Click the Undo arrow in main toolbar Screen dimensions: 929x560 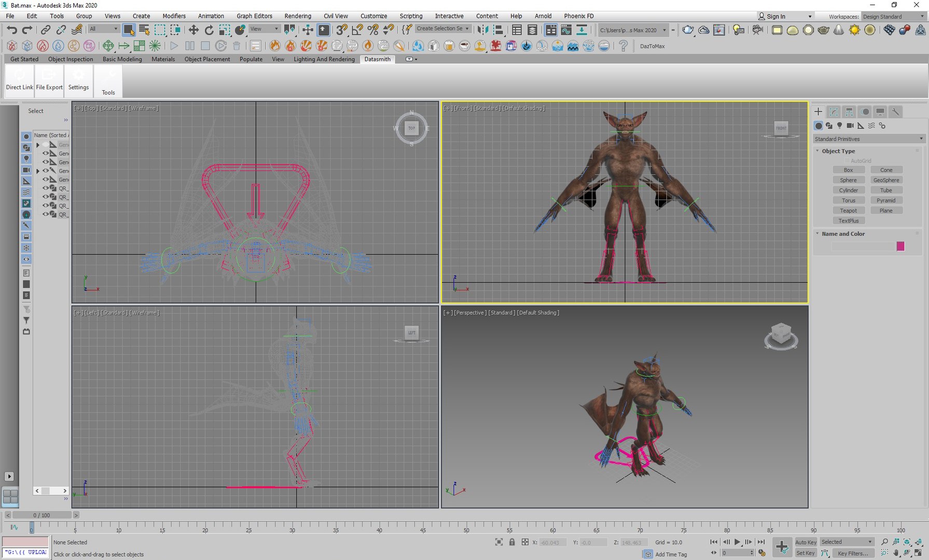point(12,30)
